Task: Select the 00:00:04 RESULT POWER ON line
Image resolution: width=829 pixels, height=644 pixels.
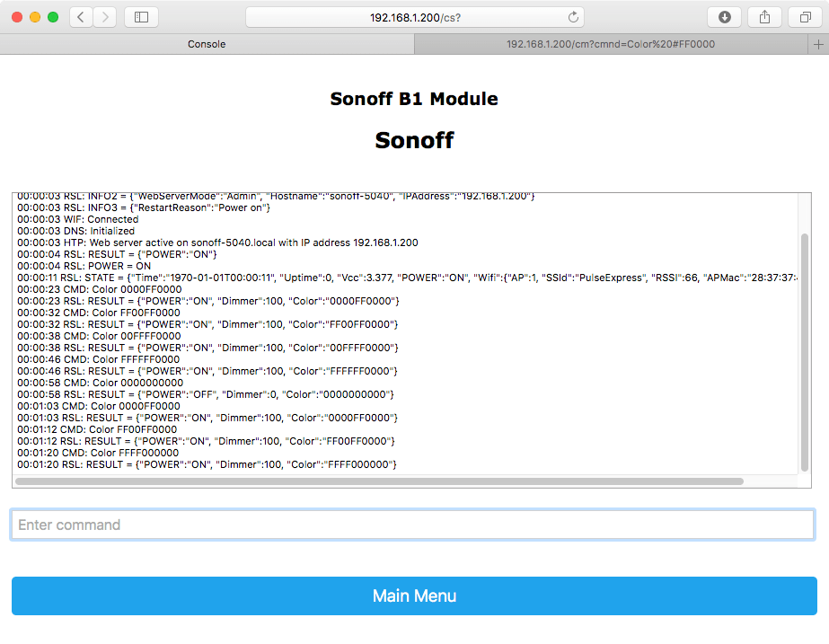Action: (118, 254)
